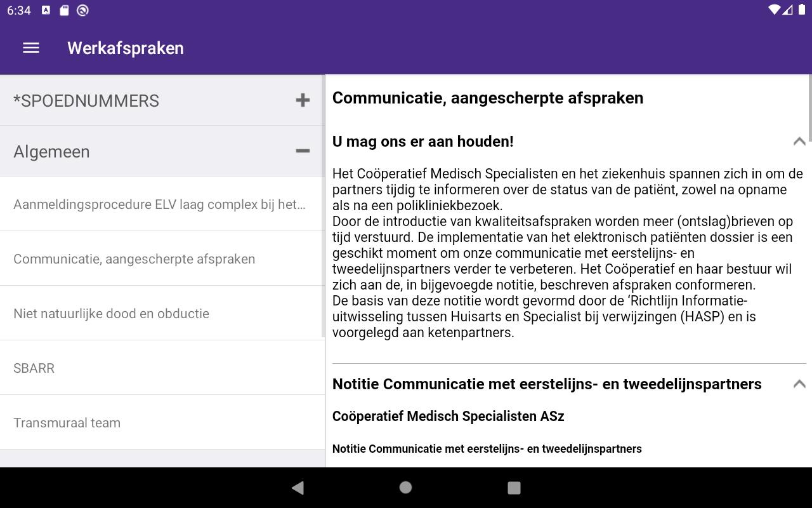Expand the *SPOEDNUMMERS section with plus icon
Image resolution: width=812 pixels, height=508 pixels.
pyautogui.click(x=303, y=100)
